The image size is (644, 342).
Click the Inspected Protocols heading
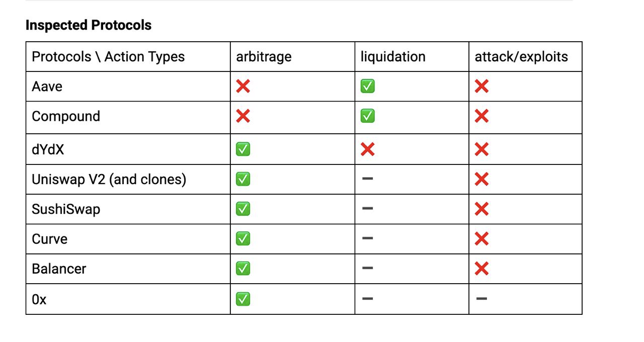pyautogui.click(x=89, y=25)
